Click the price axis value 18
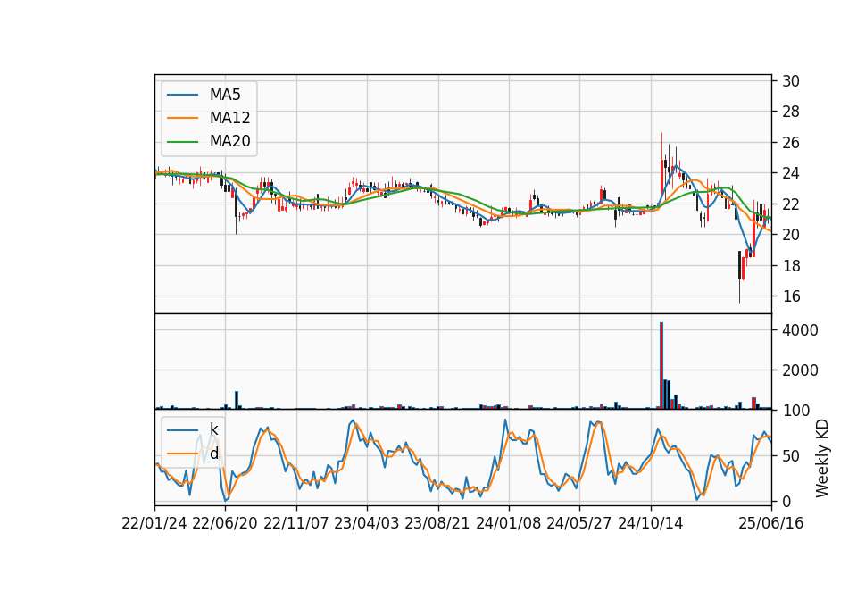 (x=790, y=266)
